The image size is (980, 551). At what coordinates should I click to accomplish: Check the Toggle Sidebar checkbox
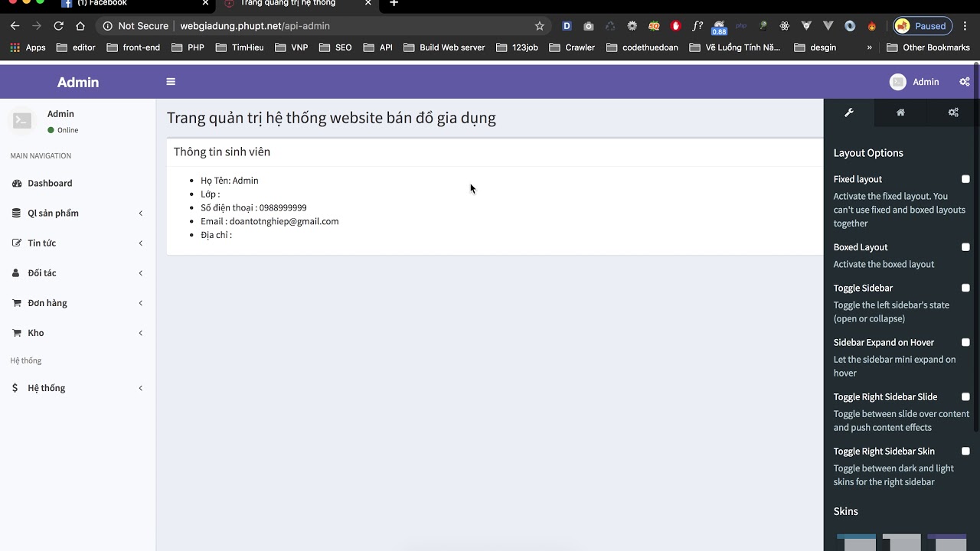click(x=965, y=288)
